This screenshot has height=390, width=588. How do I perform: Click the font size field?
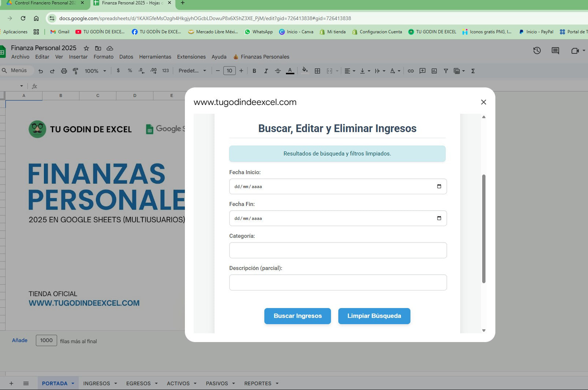pyautogui.click(x=230, y=71)
